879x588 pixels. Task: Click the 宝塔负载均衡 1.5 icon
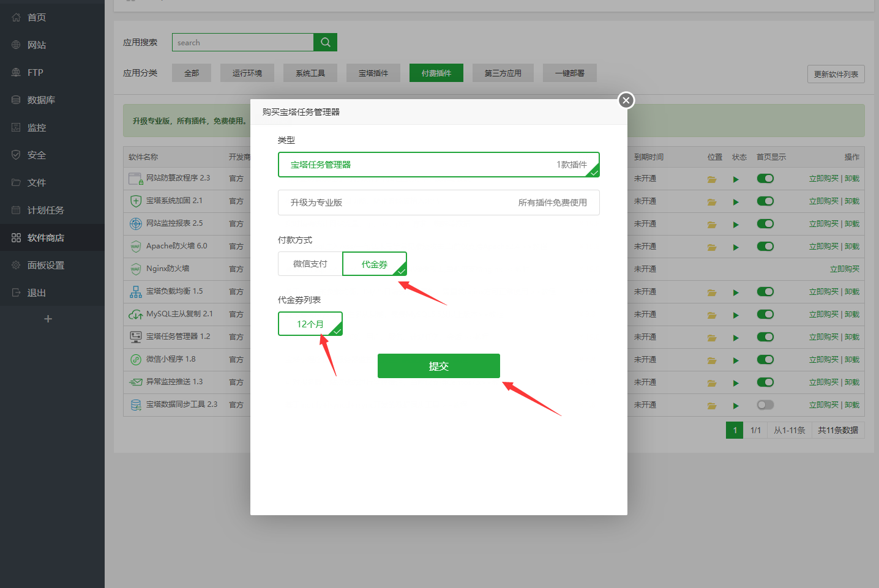136,291
